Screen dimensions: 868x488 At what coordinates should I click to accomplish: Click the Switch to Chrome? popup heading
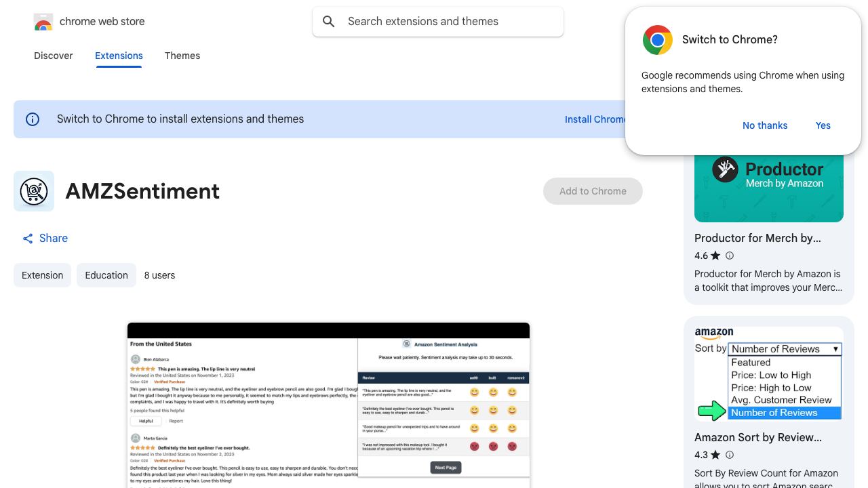coord(730,40)
